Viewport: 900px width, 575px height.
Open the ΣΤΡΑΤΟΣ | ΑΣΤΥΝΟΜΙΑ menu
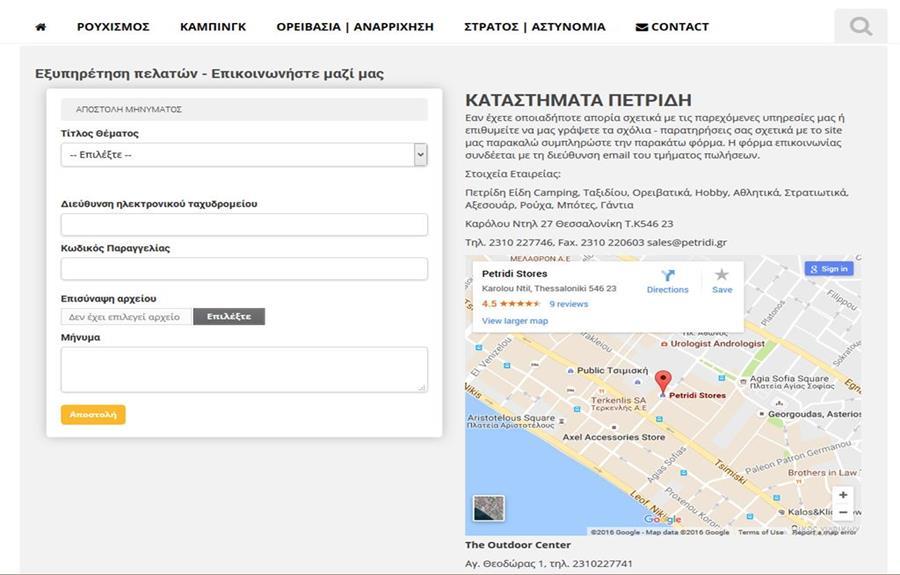tap(534, 27)
